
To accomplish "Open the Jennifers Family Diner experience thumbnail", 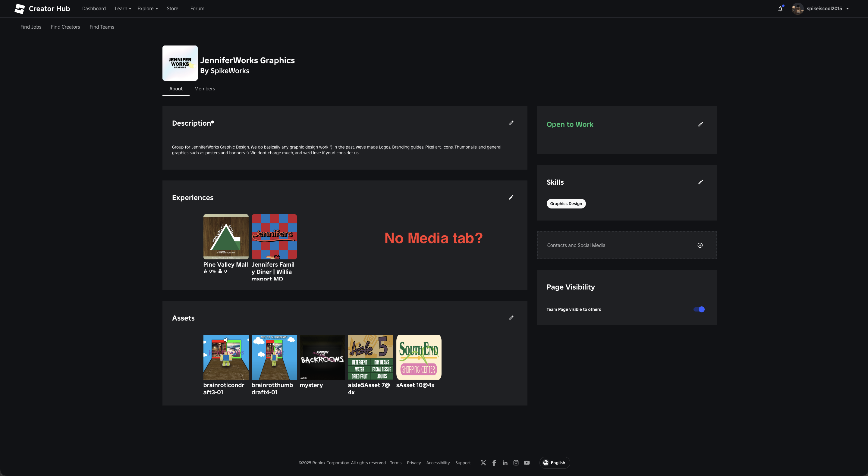I will pyautogui.click(x=274, y=237).
